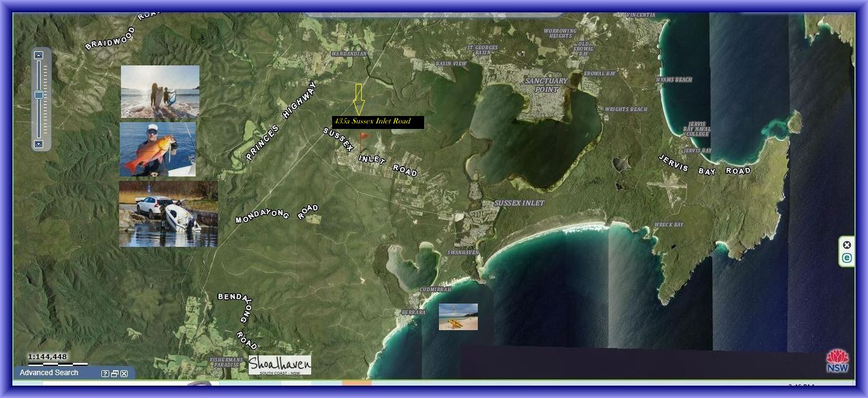Click the 1:144,448 map scale indicator
This screenshot has width=868, height=398.
point(47,357)
